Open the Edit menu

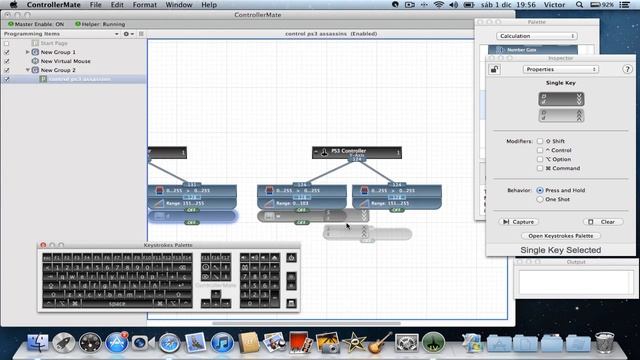coord(117,5)
